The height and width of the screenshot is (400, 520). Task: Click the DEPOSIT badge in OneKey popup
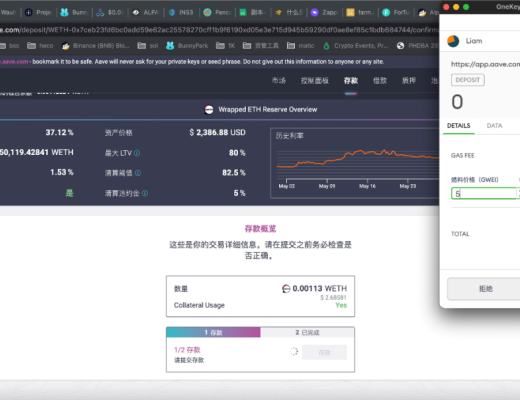[x=468, y=80]
